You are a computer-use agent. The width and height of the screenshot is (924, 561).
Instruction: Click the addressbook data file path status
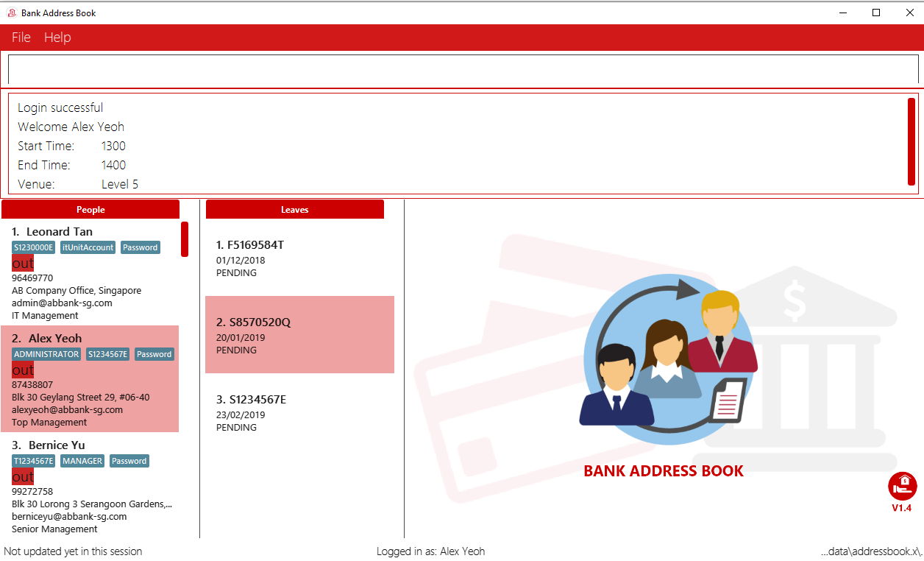871,551
